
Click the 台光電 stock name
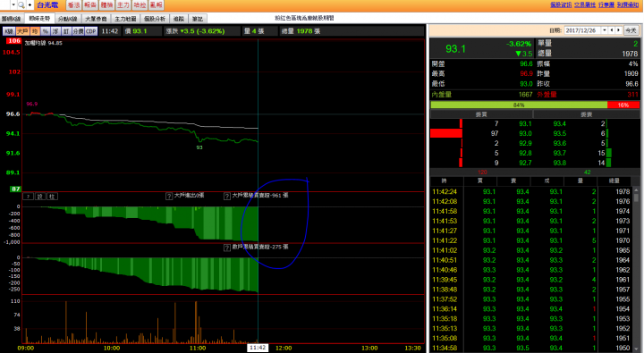[x=47, y=5]
